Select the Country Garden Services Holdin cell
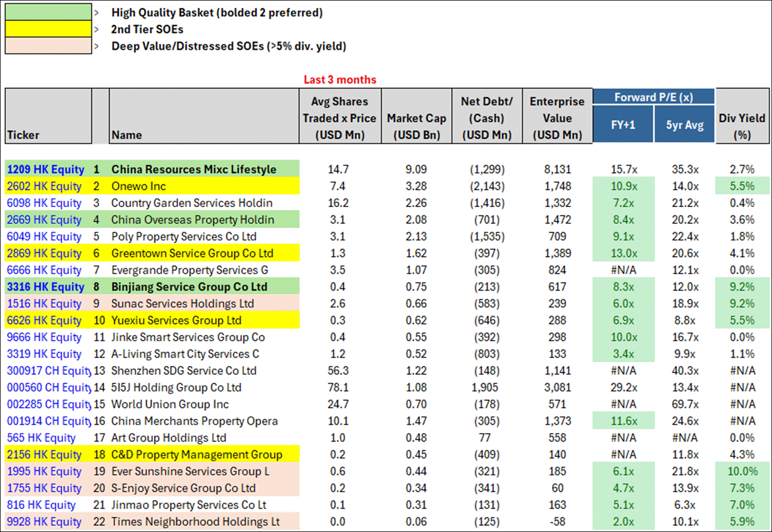This screenshot has height=532, width=772. point(204,203)
